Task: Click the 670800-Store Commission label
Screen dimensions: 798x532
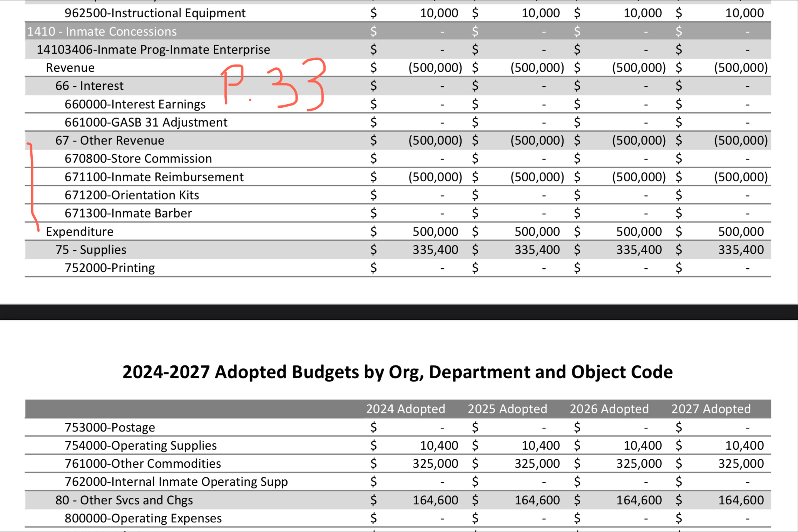Action: click(138, 159)
